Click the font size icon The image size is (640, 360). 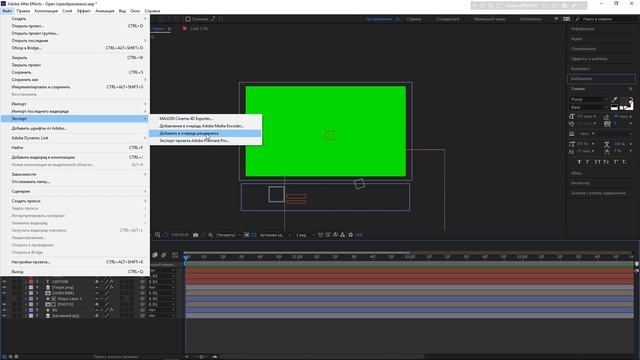click(572, 116)
